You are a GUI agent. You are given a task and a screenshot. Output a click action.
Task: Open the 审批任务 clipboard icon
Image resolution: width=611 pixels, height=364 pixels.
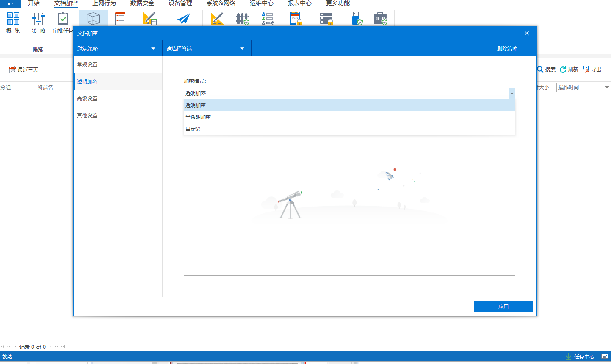(63, 19)
